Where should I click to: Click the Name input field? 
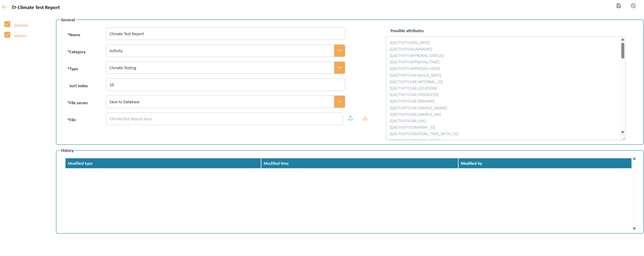pos(225,34)
